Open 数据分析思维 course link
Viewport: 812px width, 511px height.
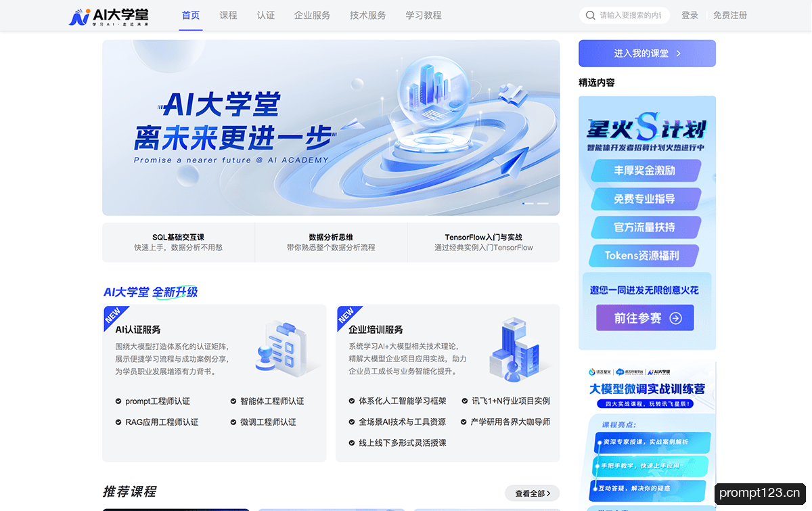click(331, 242)
